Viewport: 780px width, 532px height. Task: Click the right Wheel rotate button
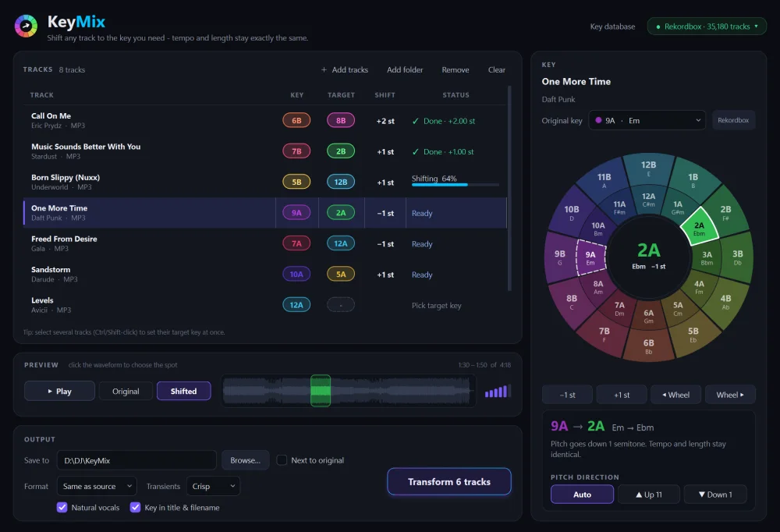(x=730, y=395)
